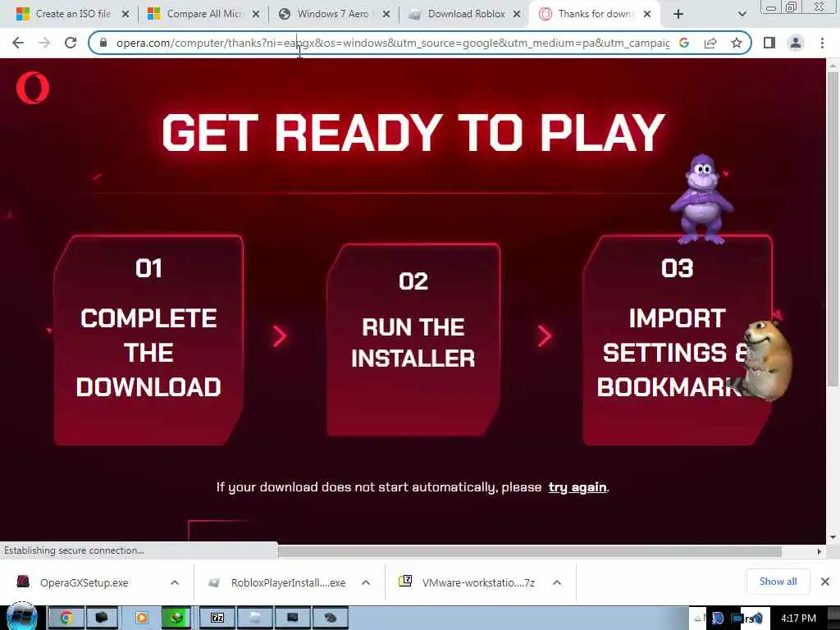
Task: Click arrow between steps 02 and 03
Action: tap(545, 336)
